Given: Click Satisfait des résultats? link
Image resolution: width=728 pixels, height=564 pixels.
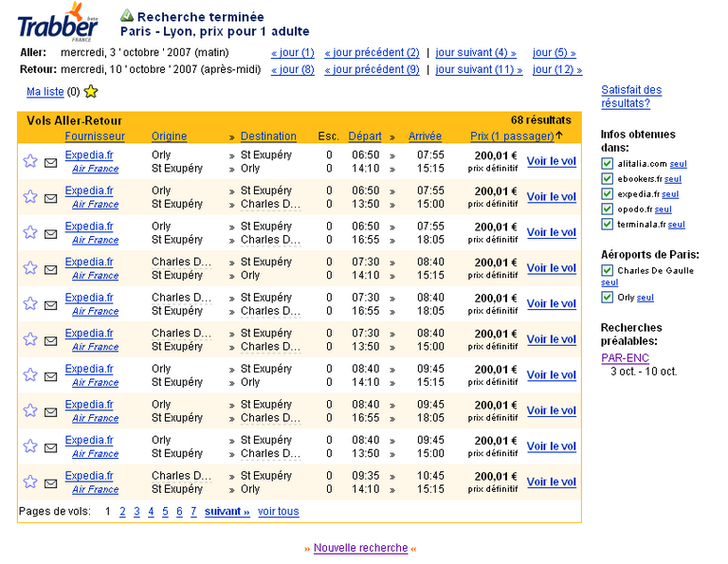Looking at the screenshot, I should [631, 97].
